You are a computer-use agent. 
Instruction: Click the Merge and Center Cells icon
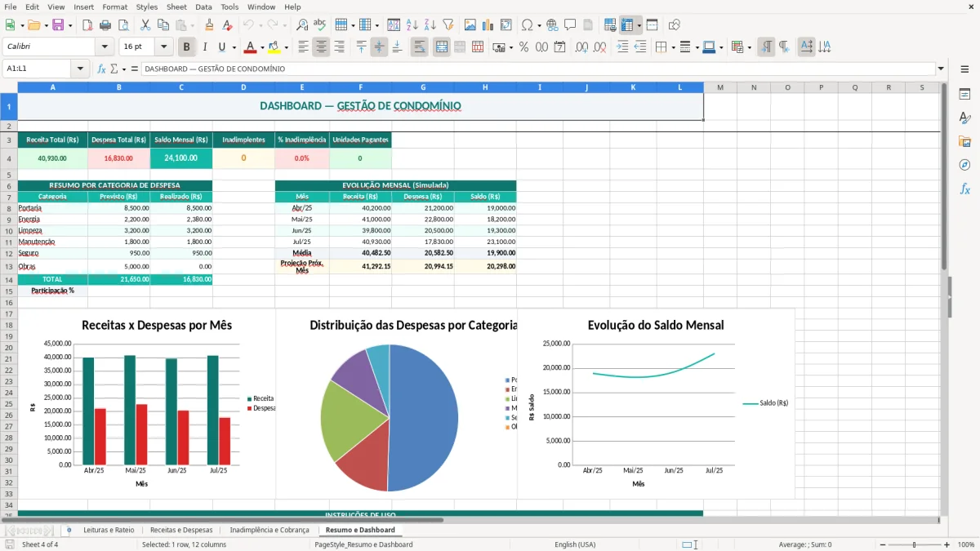(441, 47)
